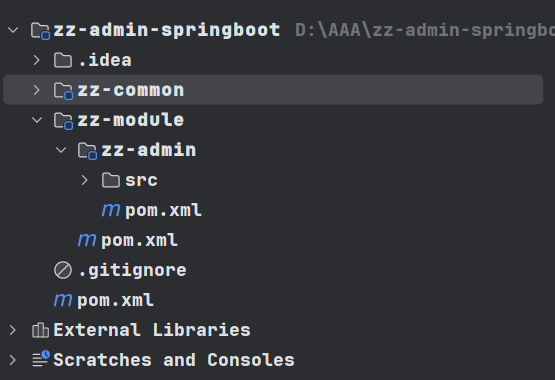Expand the src folder
The image size is (555, 380).
84,180
